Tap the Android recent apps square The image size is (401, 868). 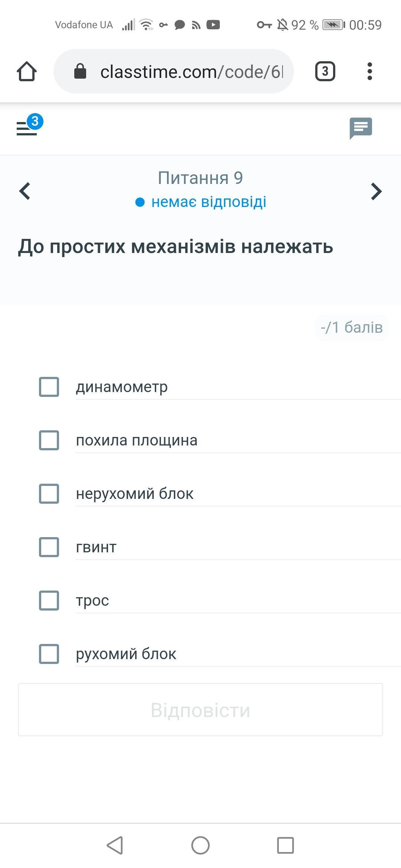coord(286,845)
